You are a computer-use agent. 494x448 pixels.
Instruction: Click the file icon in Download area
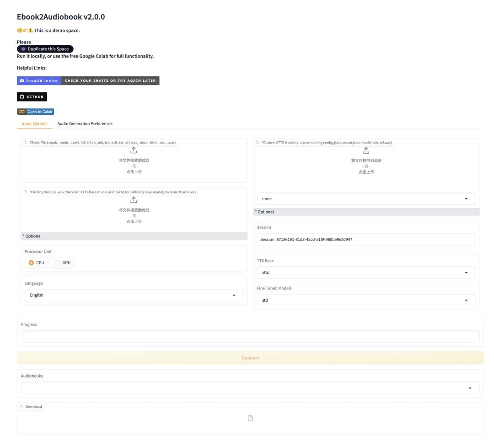click(250, 418)
